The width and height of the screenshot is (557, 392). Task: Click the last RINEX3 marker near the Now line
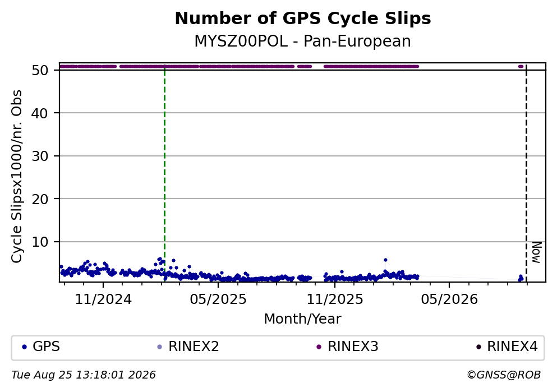coord(521,66)
